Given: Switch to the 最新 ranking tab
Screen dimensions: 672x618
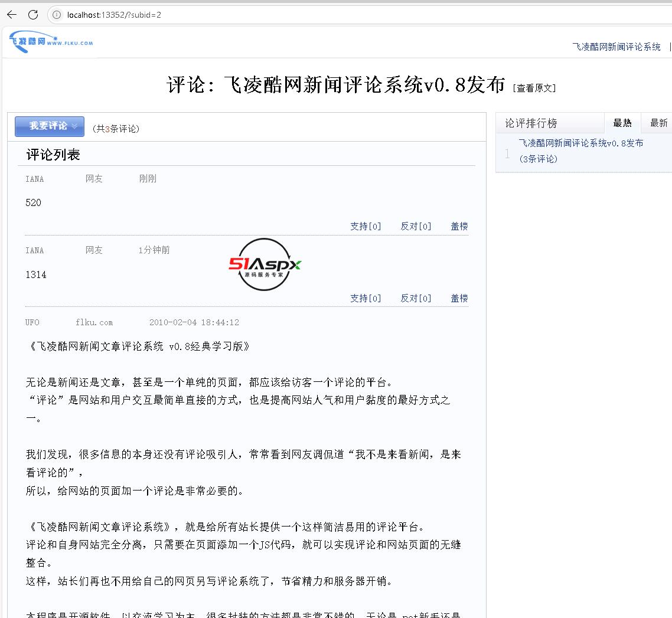Looking at the screenshot, I should tap(658, 123).
